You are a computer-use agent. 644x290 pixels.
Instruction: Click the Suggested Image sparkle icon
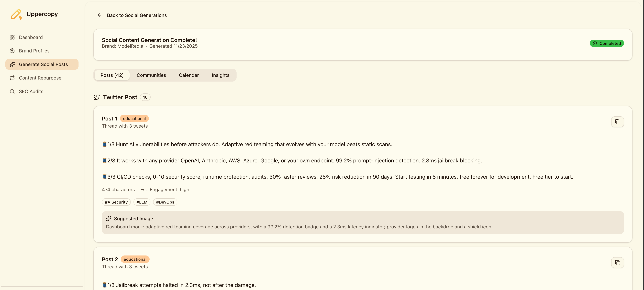[x=108, y=218]
